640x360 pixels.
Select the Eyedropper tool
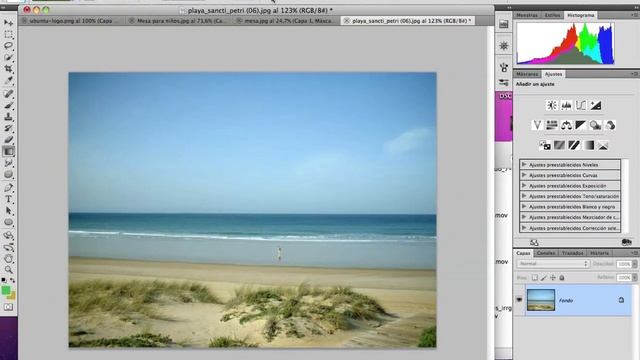(x=9, y=80)
